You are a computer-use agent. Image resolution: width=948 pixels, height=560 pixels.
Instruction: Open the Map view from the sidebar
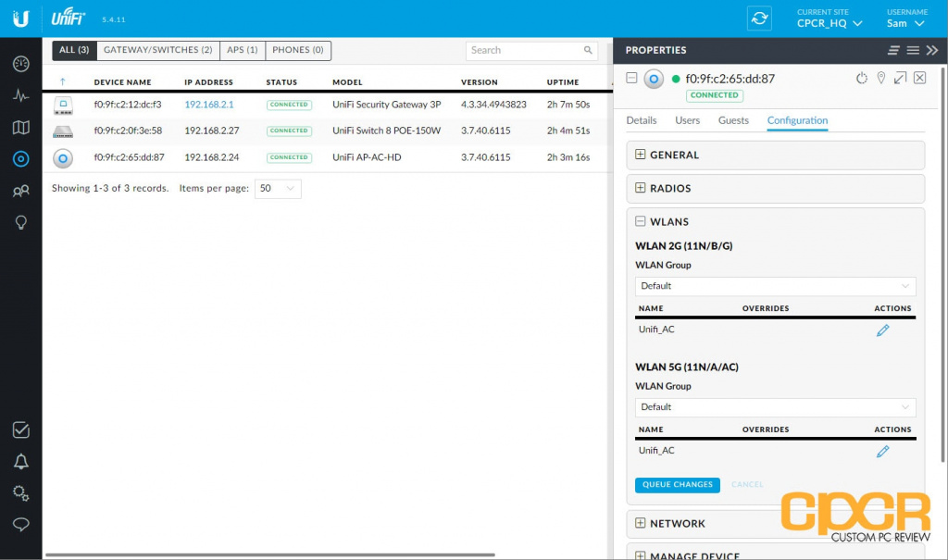click(x=20, y=128)
